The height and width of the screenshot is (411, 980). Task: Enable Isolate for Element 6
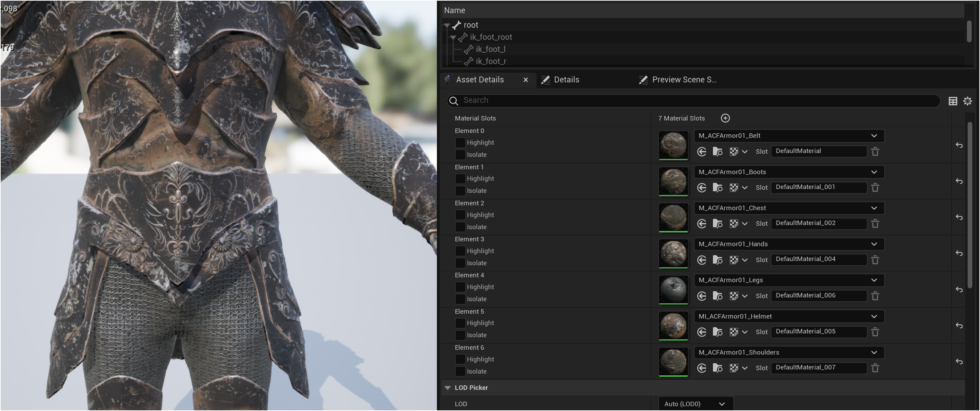tap(460, 371)
